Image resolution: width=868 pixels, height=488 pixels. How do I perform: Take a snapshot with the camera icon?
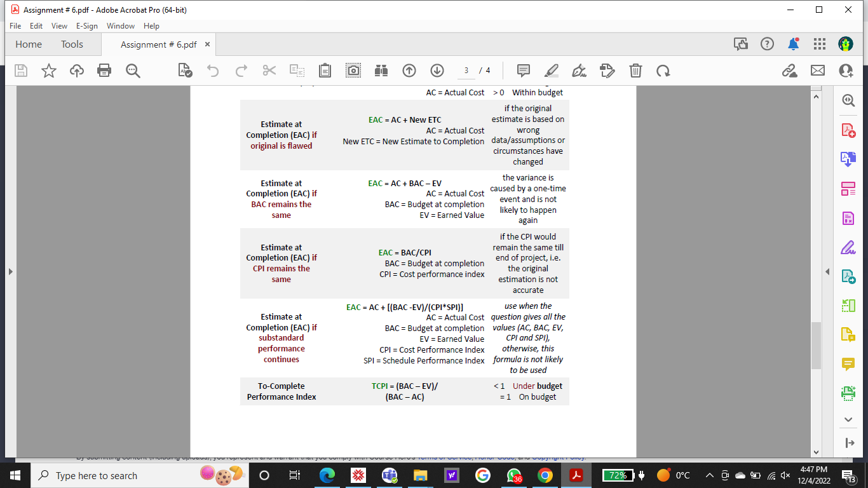point(353,71)
